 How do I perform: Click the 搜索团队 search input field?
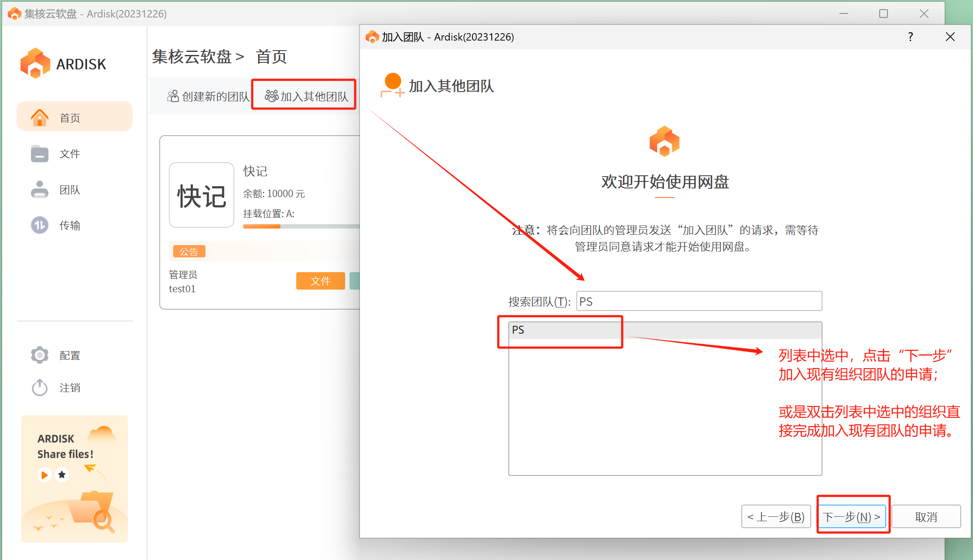click(x=699, y=301)
